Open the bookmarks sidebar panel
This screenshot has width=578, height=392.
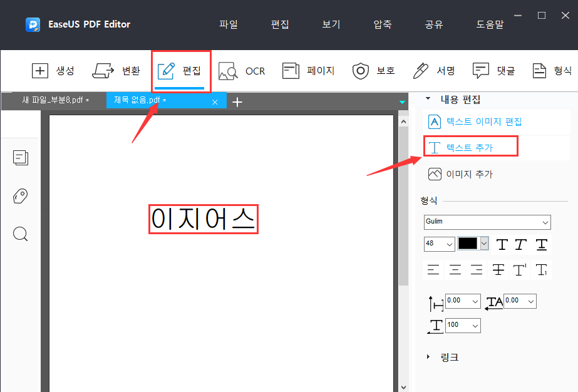click(20, 195)
